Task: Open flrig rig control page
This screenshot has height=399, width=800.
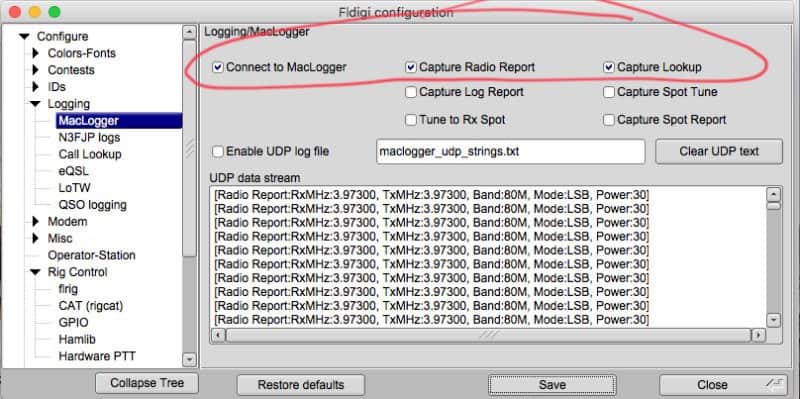Action: [68, 289]
